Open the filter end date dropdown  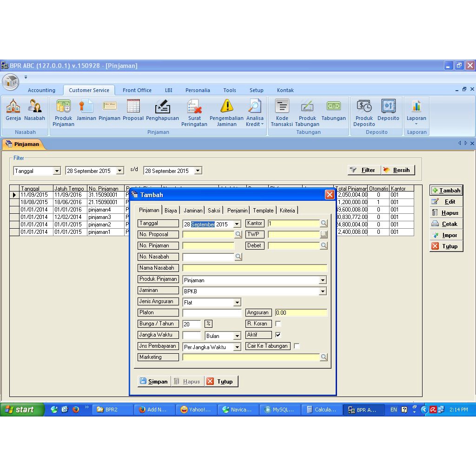pos(198,171)
